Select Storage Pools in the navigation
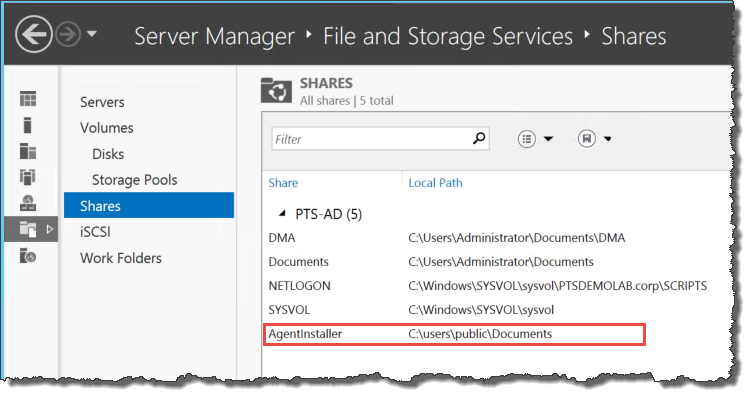The height and width of the screenshot is (397, 752). coord(134,180)
